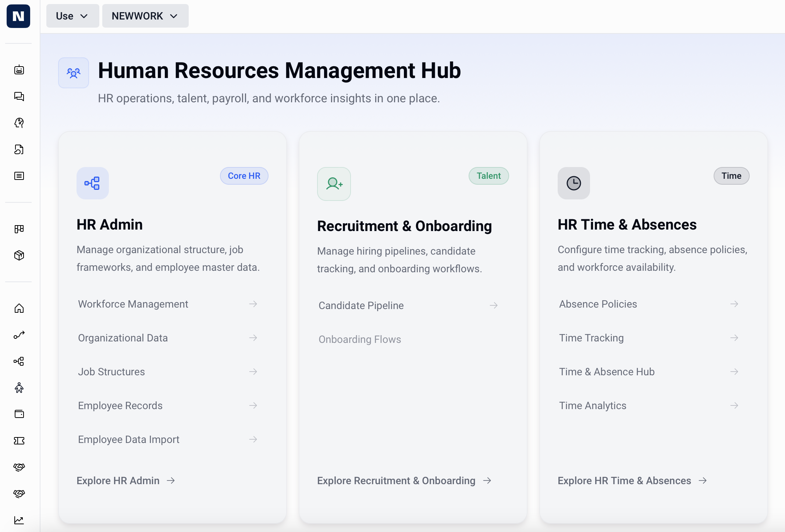Open the document search sidebar icon
The width and height of the screenshot is (785, 532).
[19, 149]
